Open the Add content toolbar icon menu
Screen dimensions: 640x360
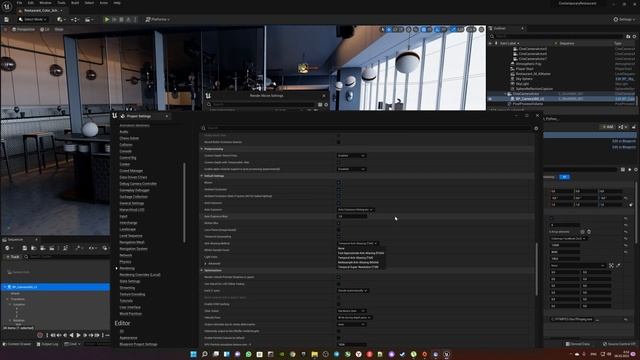point(61,19)
